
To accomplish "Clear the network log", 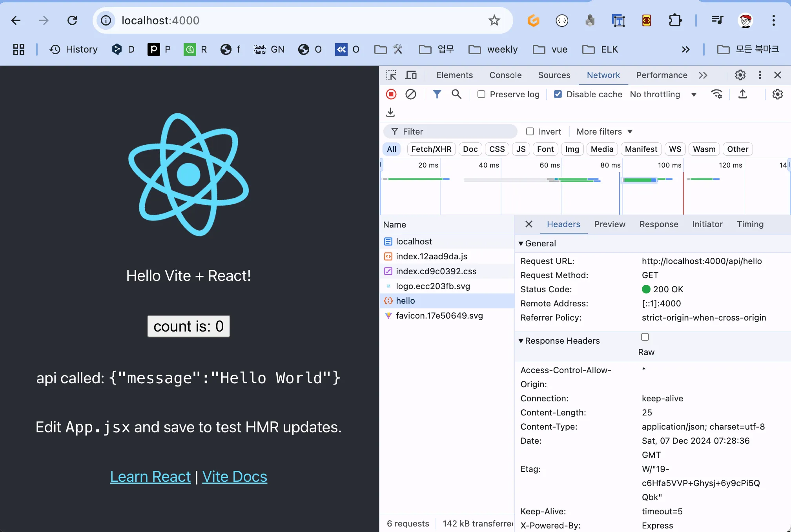I will pos(411,94).
